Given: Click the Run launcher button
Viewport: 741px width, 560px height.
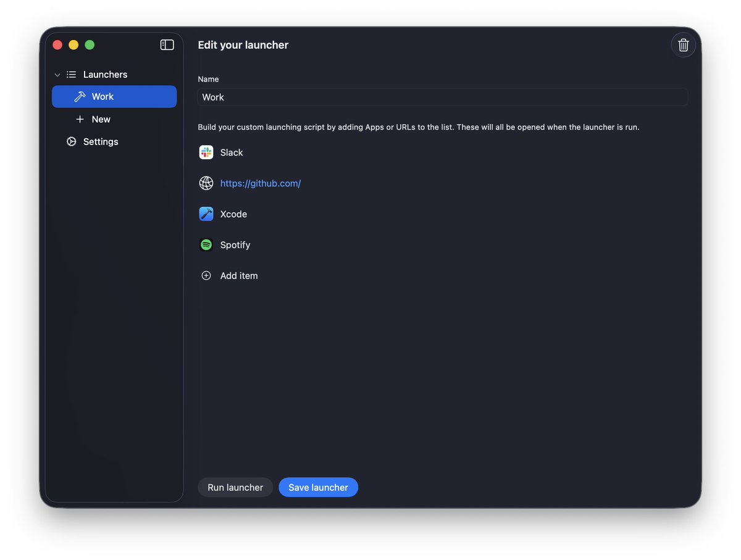Looking at the screenshot, I should [235, 487].
